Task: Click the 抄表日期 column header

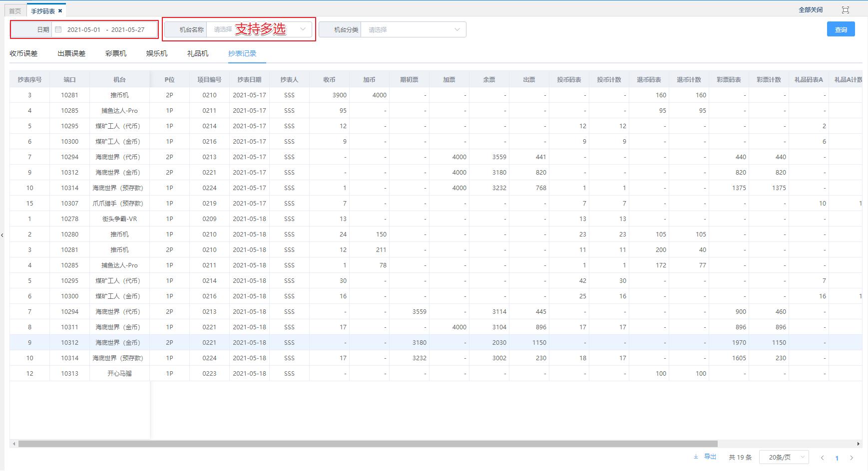Action: pos(249,79)
